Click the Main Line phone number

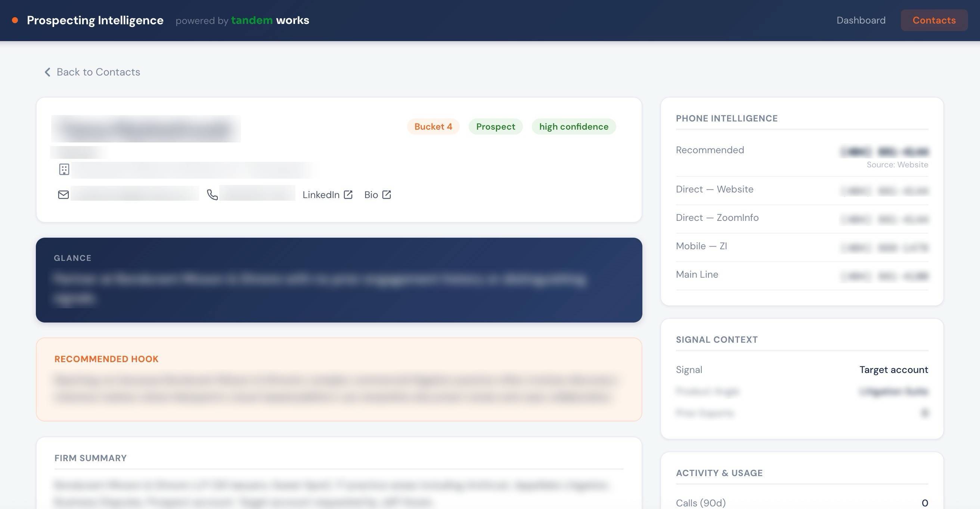pyautogui.click(x=884, y=276)
